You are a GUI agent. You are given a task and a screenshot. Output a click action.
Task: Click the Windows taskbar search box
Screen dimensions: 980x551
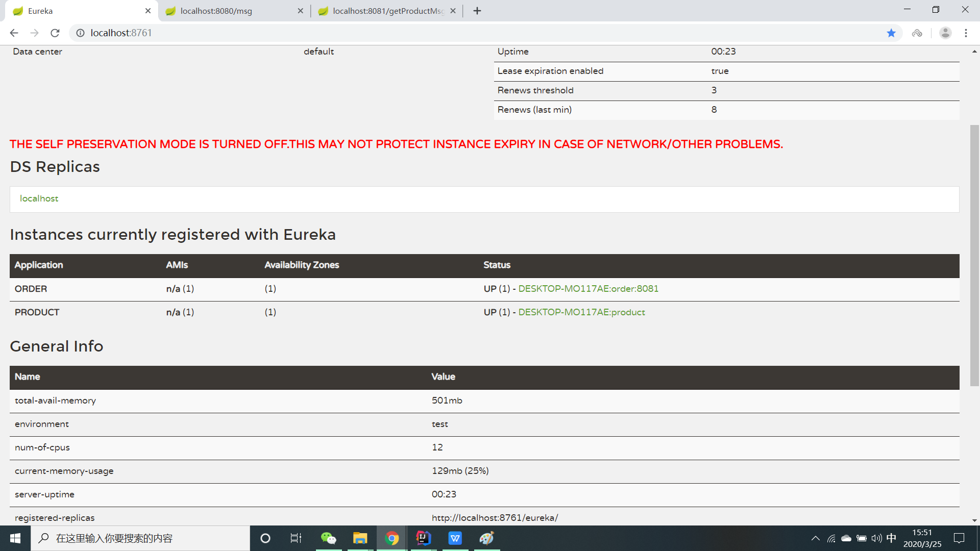pos(140,538)
